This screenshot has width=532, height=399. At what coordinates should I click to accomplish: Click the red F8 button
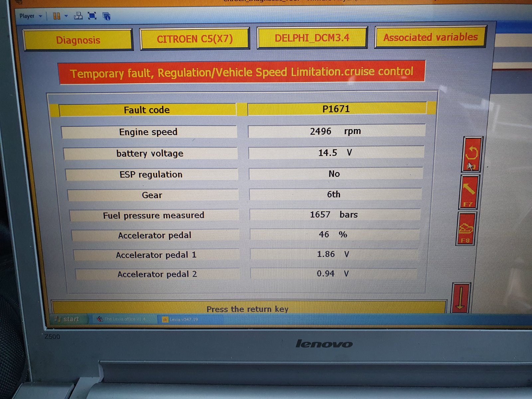(466, 229)
